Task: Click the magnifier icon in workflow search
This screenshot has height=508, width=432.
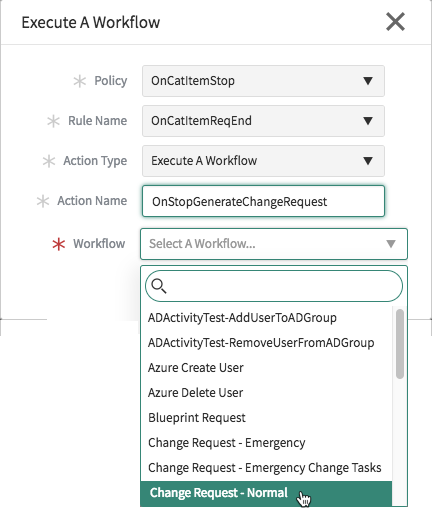Action: pyautogui.click(x=158, y=286)
